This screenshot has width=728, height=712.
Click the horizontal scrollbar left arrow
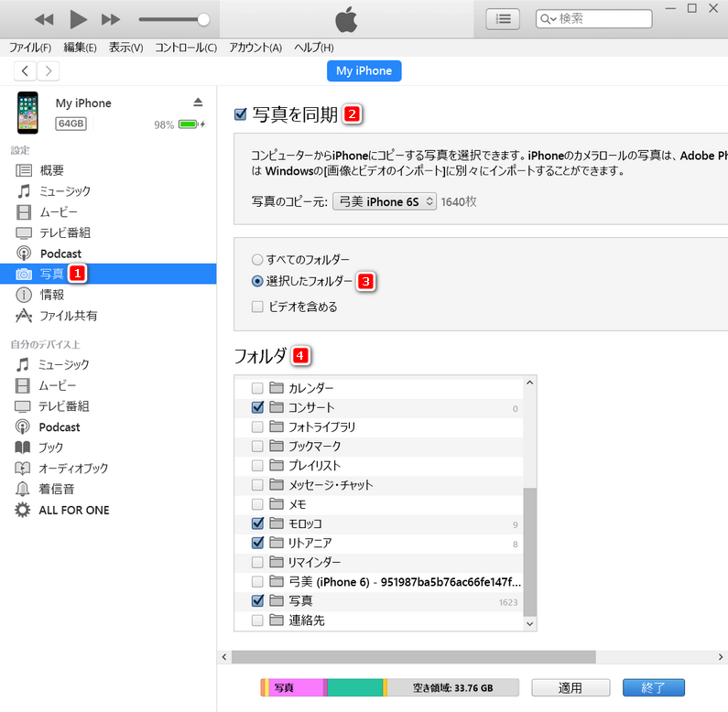[x=224, y=657]
